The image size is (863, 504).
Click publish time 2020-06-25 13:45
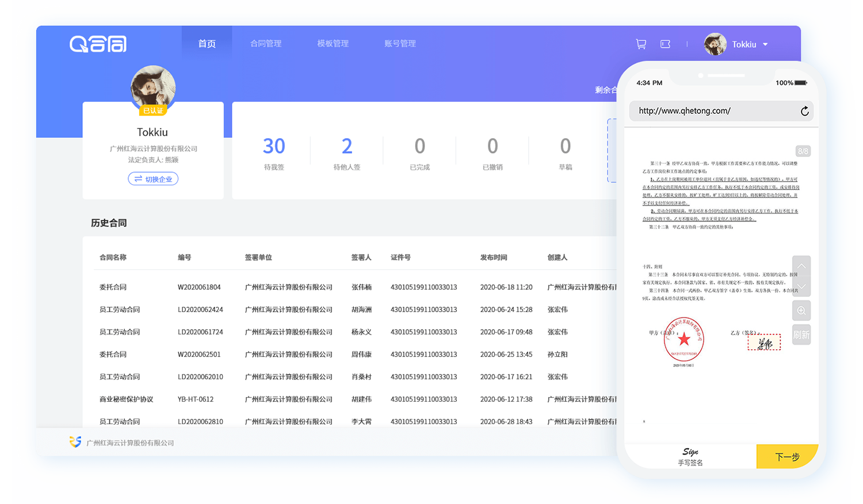(x=506, y=354)
